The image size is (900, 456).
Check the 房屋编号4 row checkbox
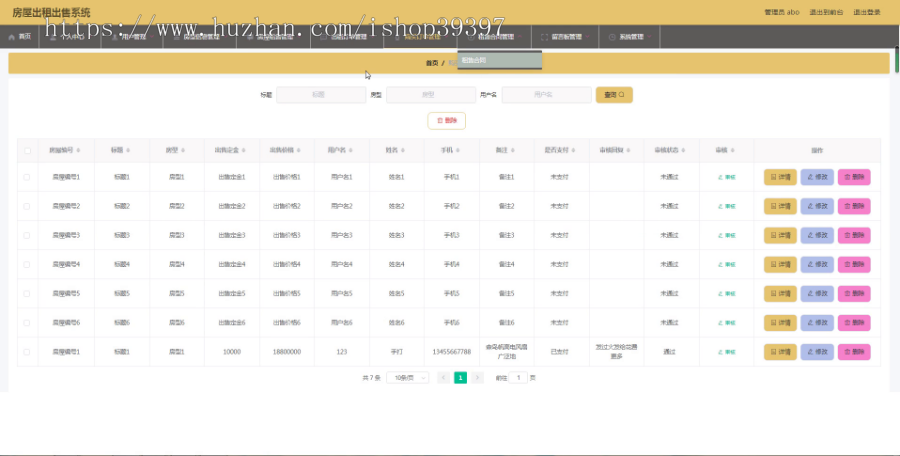tap(27, 265)
